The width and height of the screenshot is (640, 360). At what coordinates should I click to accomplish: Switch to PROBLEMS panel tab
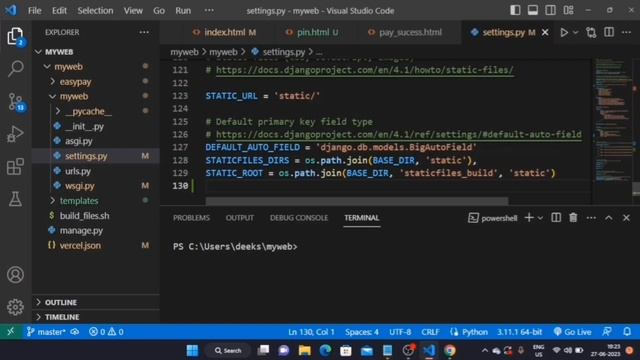[x=191, y=218]
